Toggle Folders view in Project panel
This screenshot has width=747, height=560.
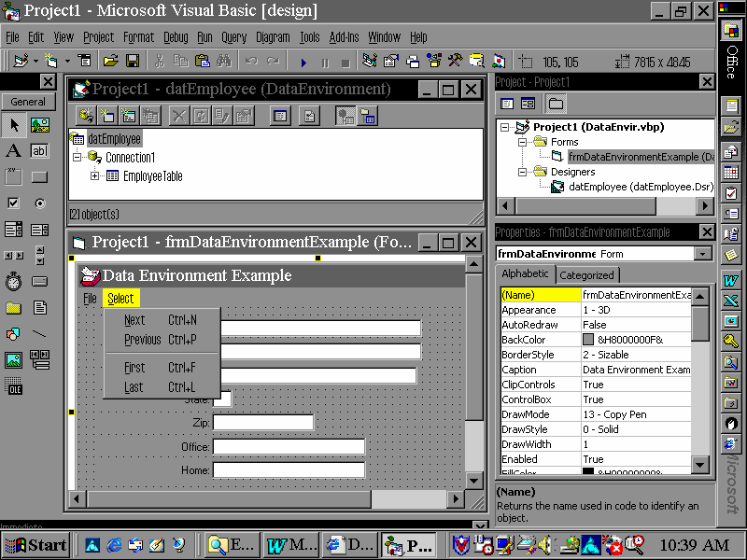[x=556, y=104]
